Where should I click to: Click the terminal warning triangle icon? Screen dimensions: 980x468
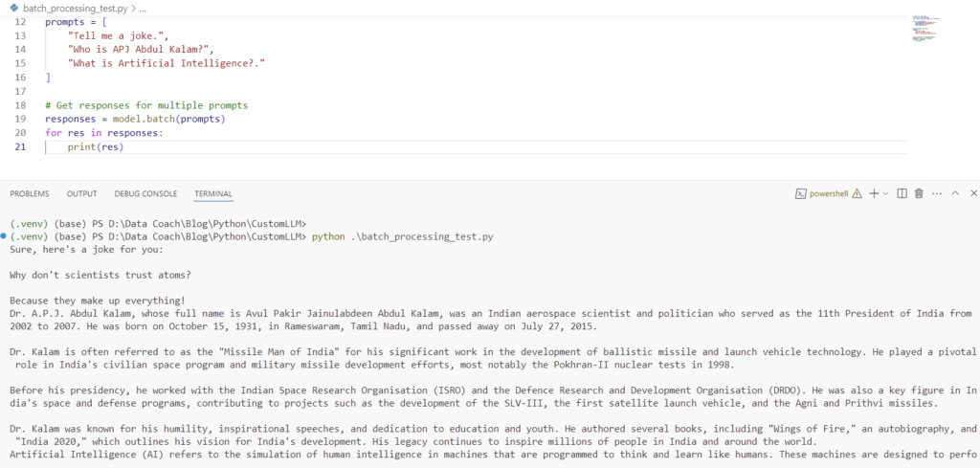(857, 193)
